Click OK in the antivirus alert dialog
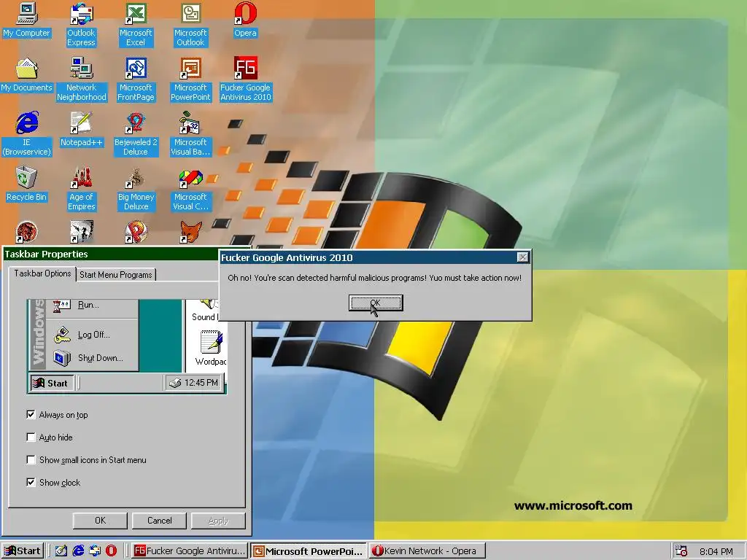Image resolution: width=747 pixels, height=560 pixels. 376,303
